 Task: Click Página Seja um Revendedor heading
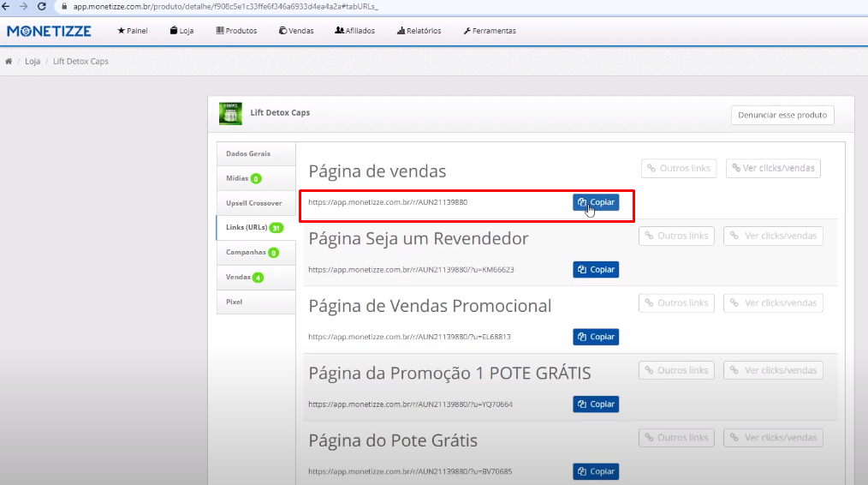tap(419, 239)
